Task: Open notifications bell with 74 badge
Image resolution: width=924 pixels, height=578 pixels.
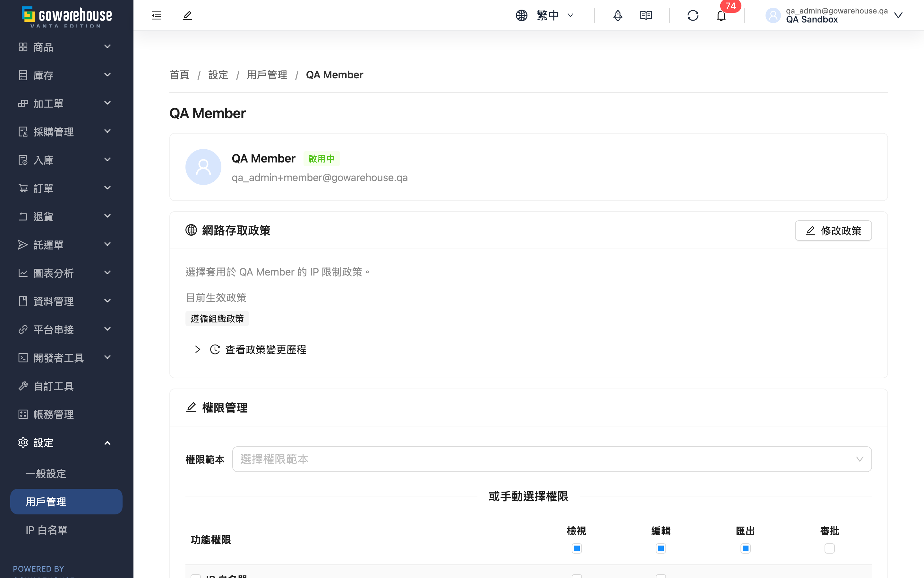Action: click(721, 16)
